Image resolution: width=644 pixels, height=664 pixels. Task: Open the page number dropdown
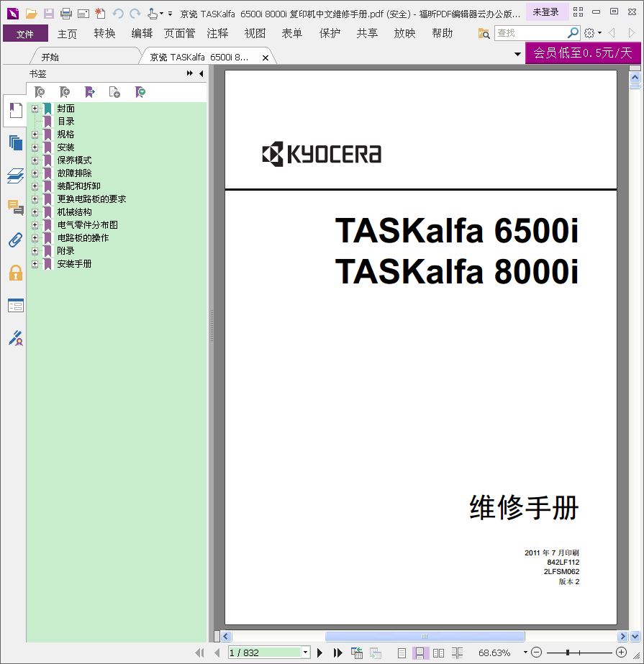pos(306,652)
